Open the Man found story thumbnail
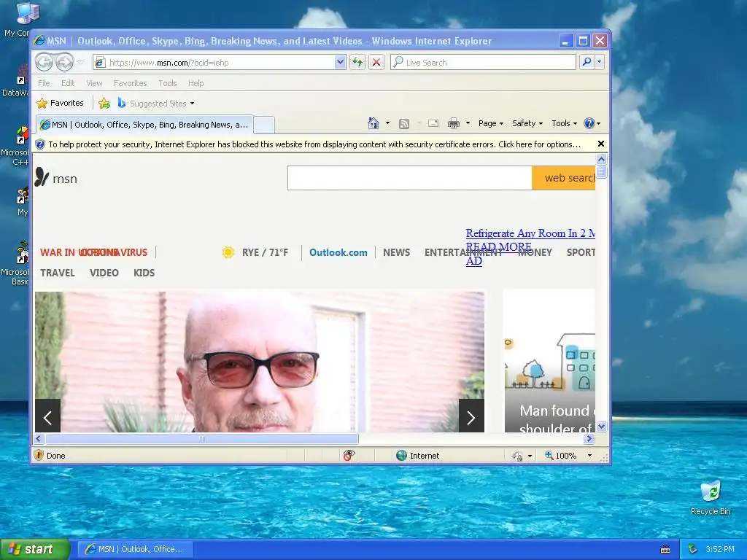 (550, 360)
